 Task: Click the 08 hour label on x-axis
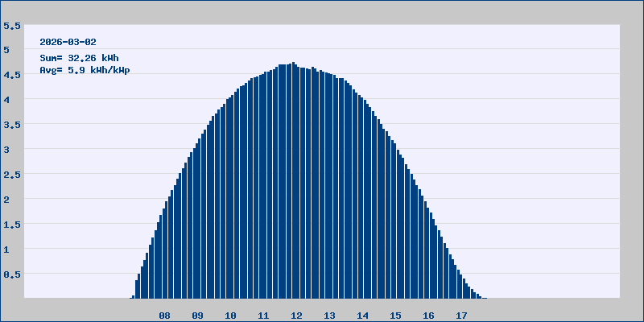164,315
